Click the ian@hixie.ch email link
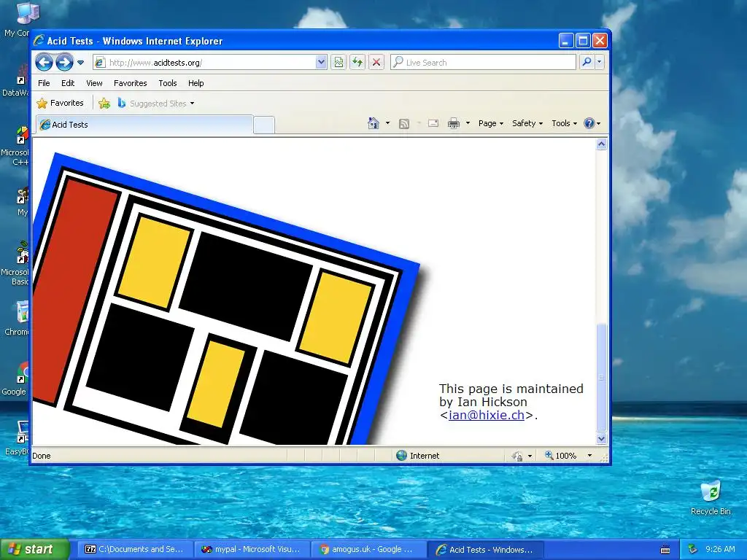 click(487, 415)
